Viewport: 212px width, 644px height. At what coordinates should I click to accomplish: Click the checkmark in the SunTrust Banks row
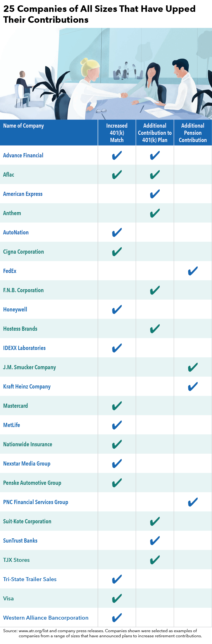click(155, 540)
